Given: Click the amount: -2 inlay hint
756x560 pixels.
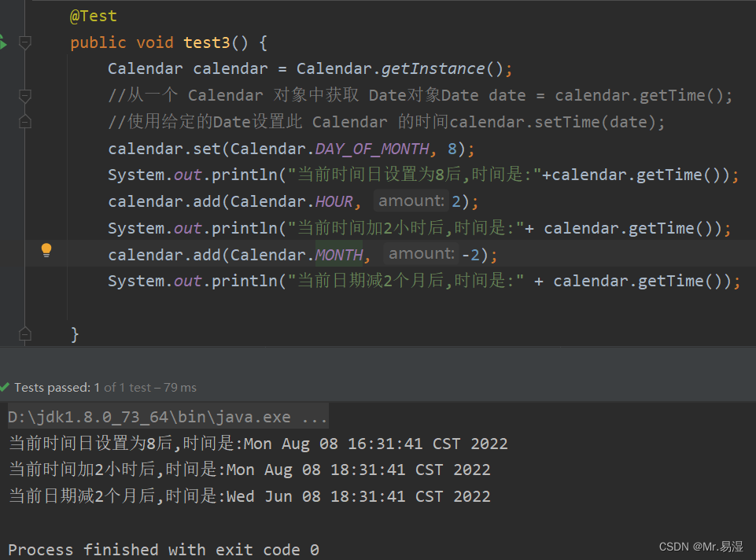Looking at the screenshot, I should point(421,253).
